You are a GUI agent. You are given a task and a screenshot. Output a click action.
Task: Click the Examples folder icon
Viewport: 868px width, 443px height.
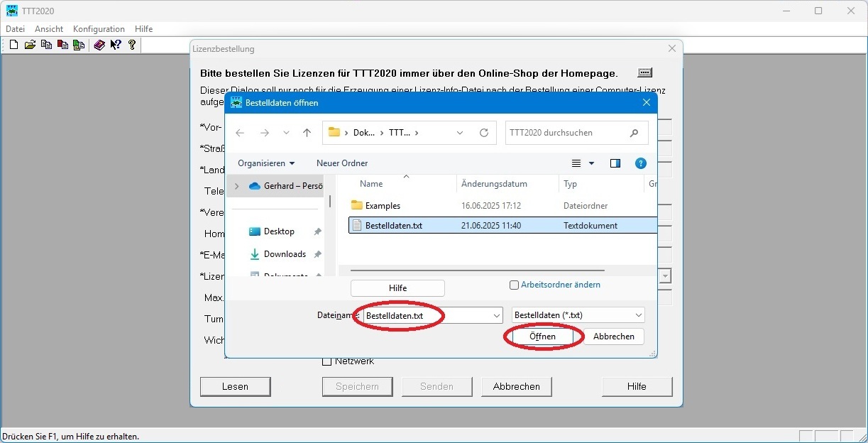pyautogui.click(x=357, y=206)
